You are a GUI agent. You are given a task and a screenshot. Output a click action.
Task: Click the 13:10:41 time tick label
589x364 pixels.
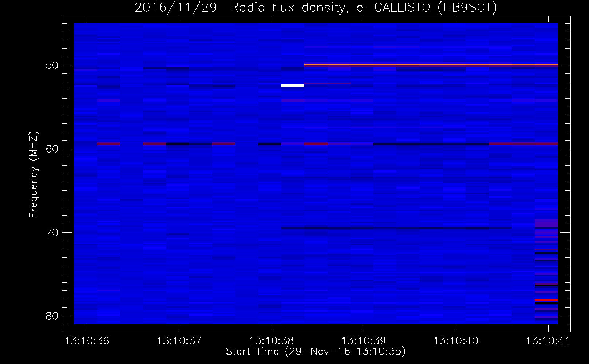548,341
